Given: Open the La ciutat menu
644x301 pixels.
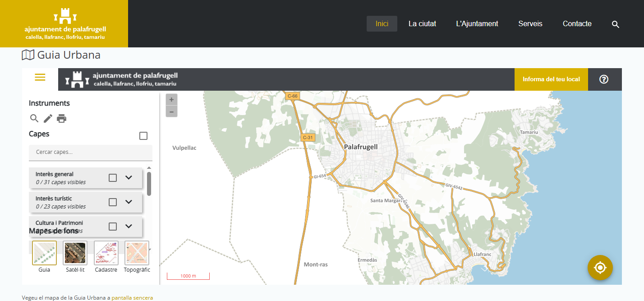Looking at the screenshot, I should click(x=422, y=24).
